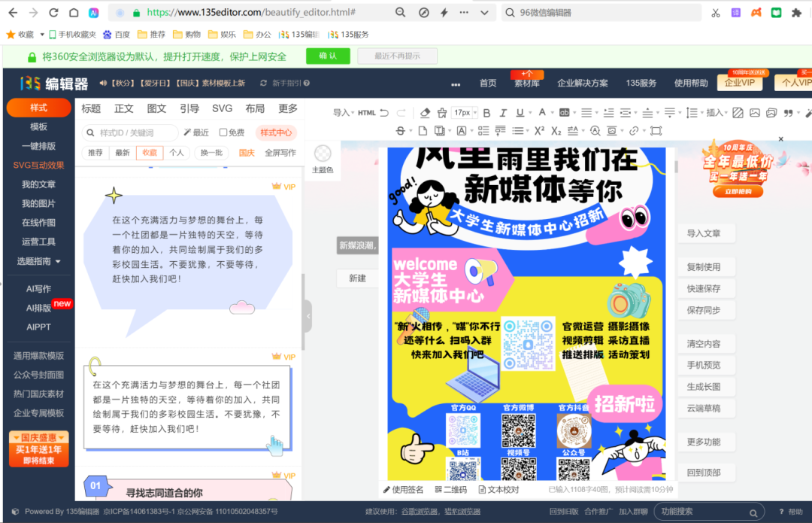Screen dimensions: 812x523
Task: Open the 135编辑 bookmark in bookmarks bar
Action: 299,34
